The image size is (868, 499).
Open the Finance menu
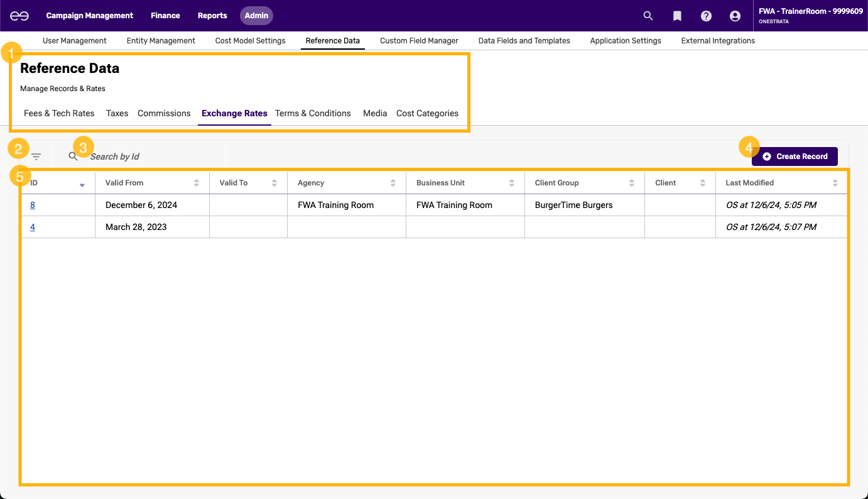165,16
